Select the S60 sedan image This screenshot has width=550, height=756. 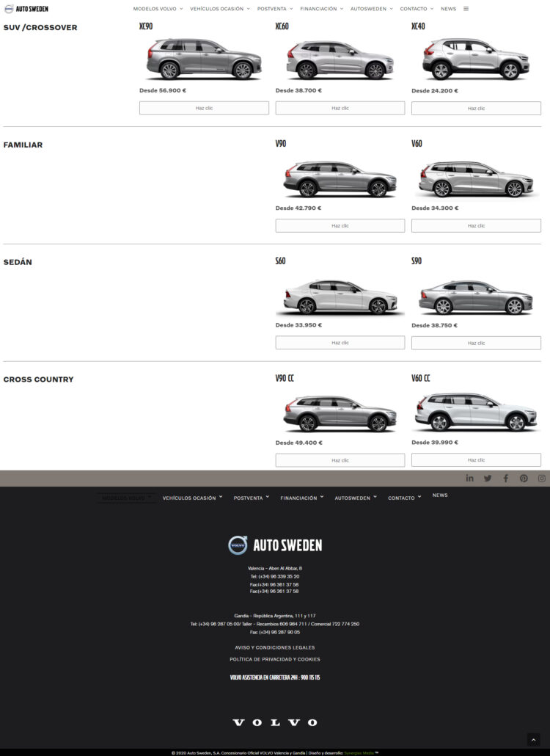coord(340,297)
